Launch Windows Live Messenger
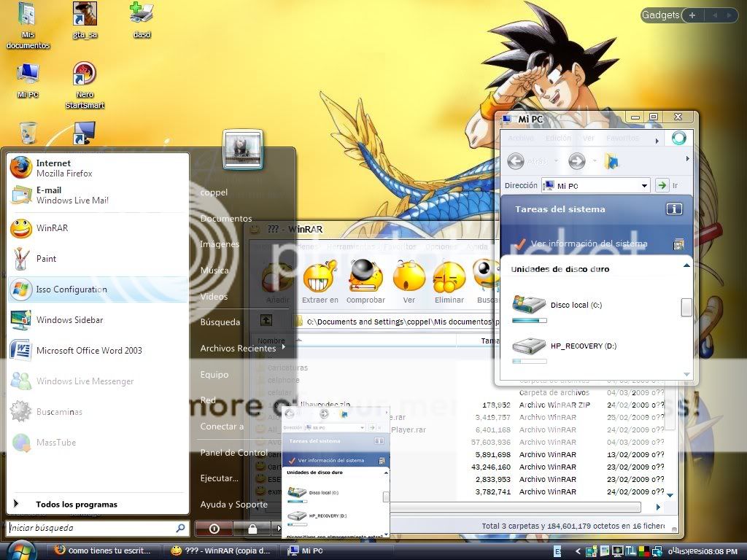Image resolution: width=747 pixels, height=560 pixels. pos(98,381)
